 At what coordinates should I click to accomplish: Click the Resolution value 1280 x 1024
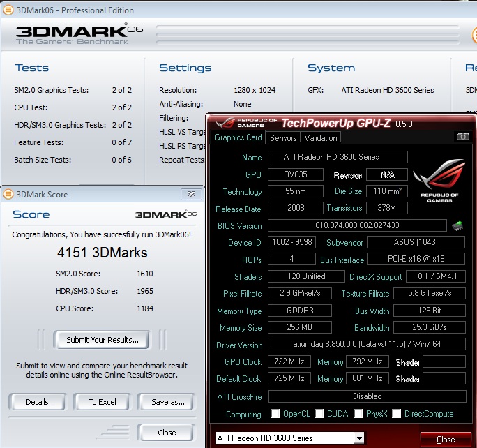(255, 90)
